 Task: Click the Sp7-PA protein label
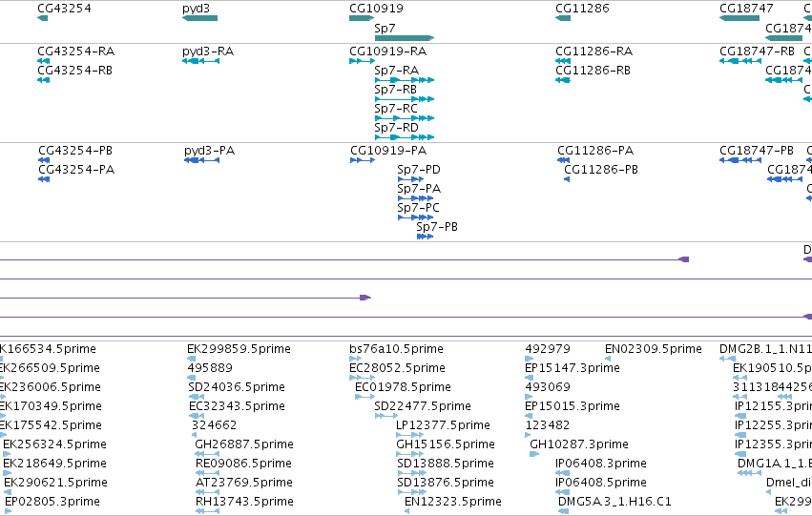[419, 189]
